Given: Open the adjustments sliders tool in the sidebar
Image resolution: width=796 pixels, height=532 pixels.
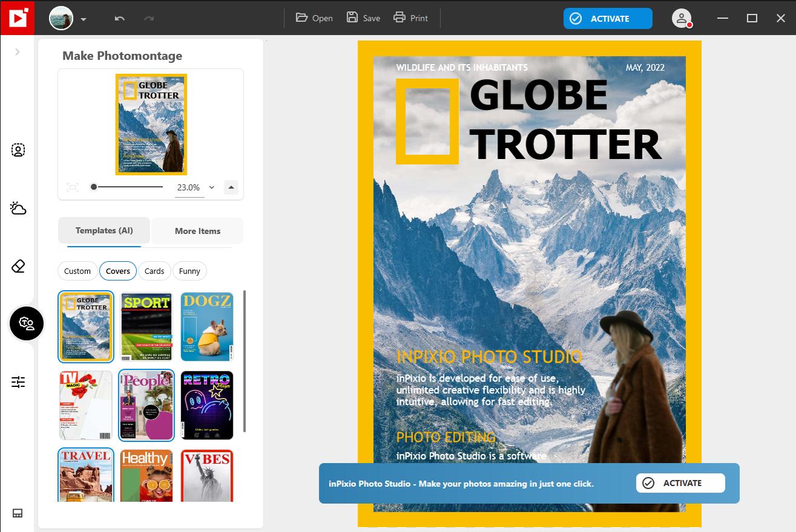Looking at the screenshot, I should pos(18,382).
